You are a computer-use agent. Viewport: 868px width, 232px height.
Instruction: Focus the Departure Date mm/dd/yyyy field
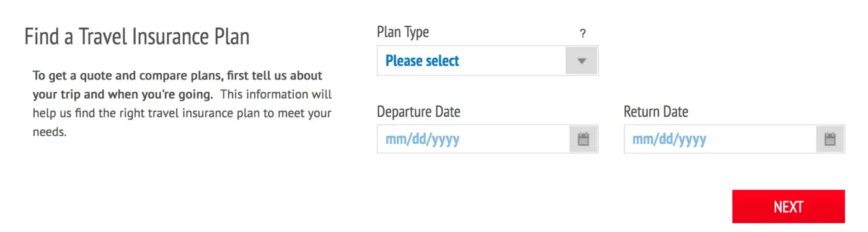[x=473, y=139]
